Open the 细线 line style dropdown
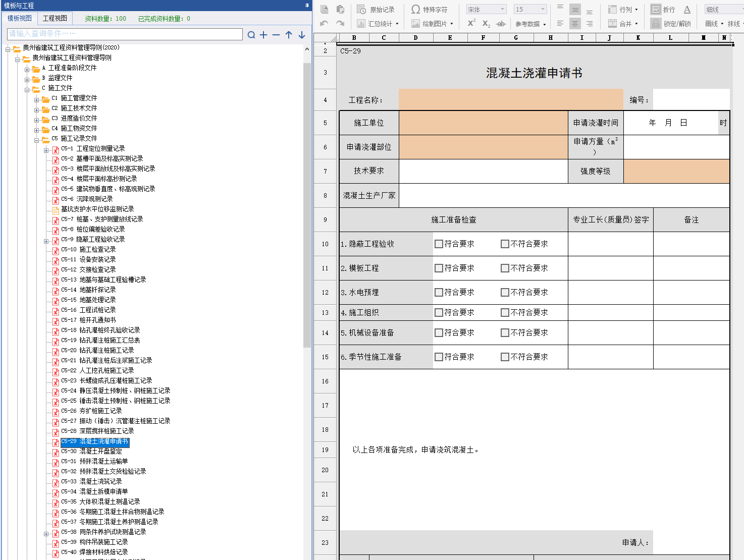Image resolution: width=744 pixels, height=560 pixels. click(724, 10)
